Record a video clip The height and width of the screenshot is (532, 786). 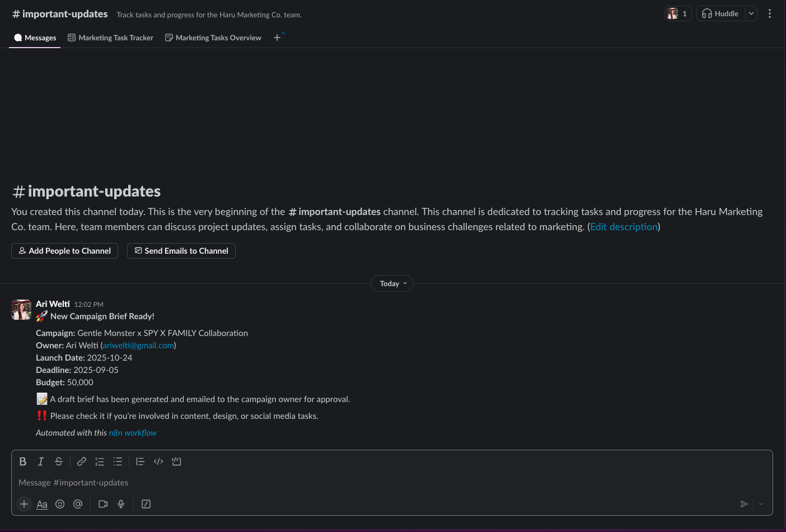103,504
